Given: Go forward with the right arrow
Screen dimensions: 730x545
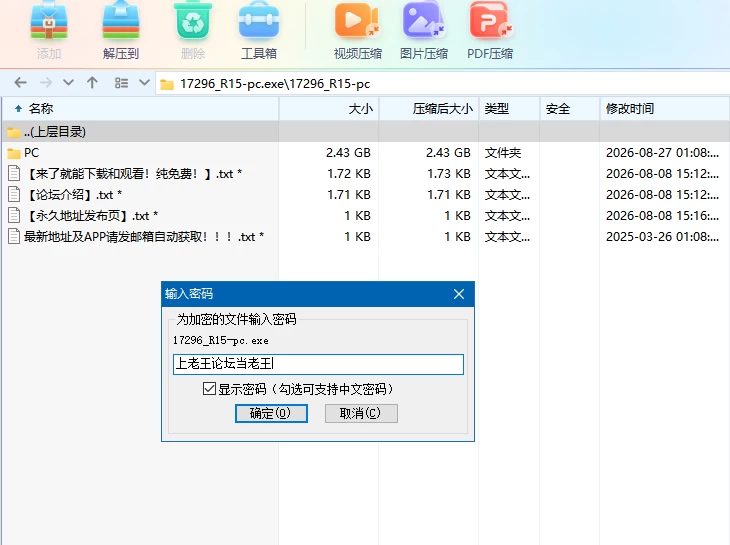Looking at the screenshot, I should tap(46, 83).
